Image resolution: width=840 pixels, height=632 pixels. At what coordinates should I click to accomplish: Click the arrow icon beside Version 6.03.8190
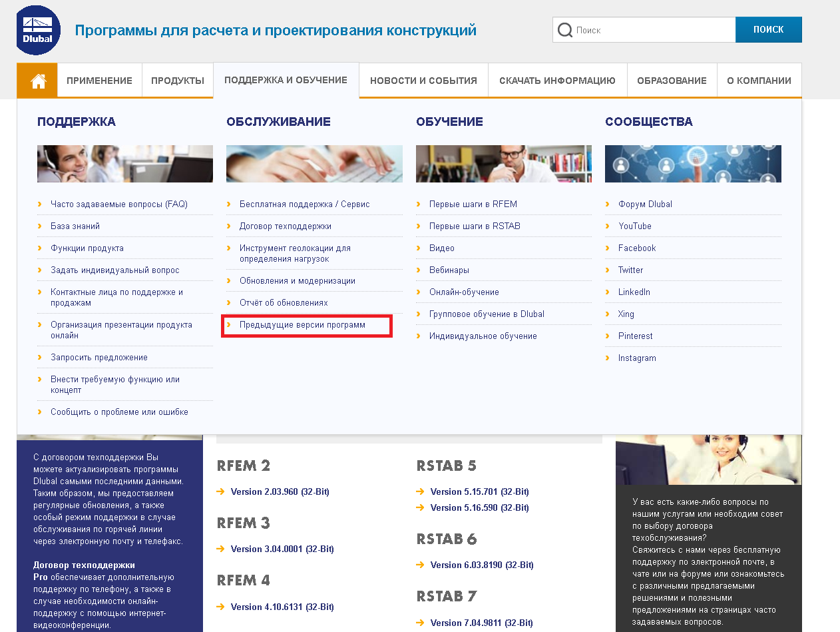420,565
